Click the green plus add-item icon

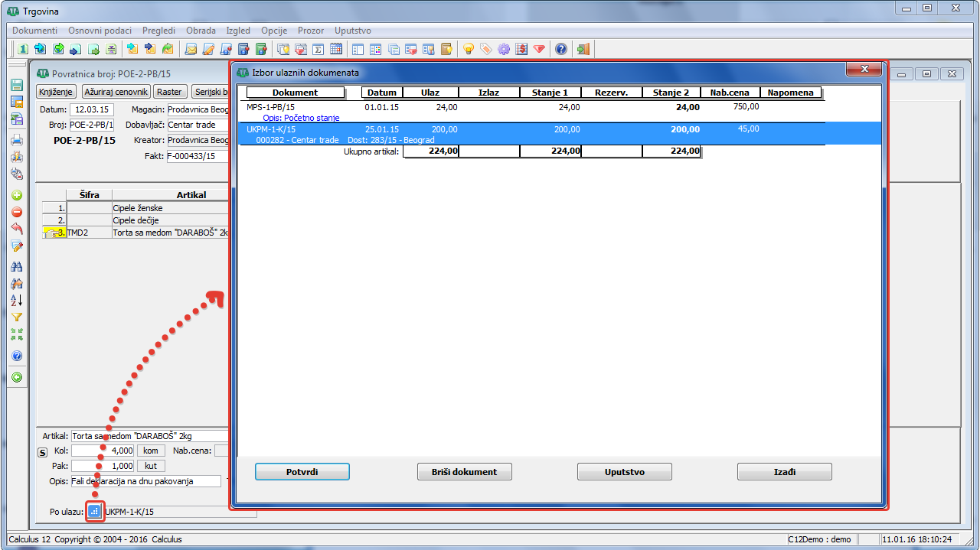click(x=16, y=195)
